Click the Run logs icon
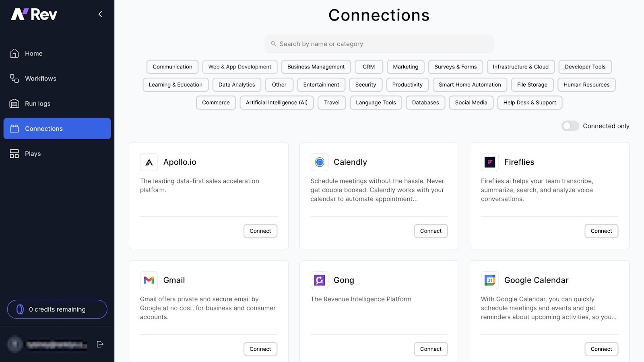The width and height of the screenshot is (644, 362). [14, 103]
